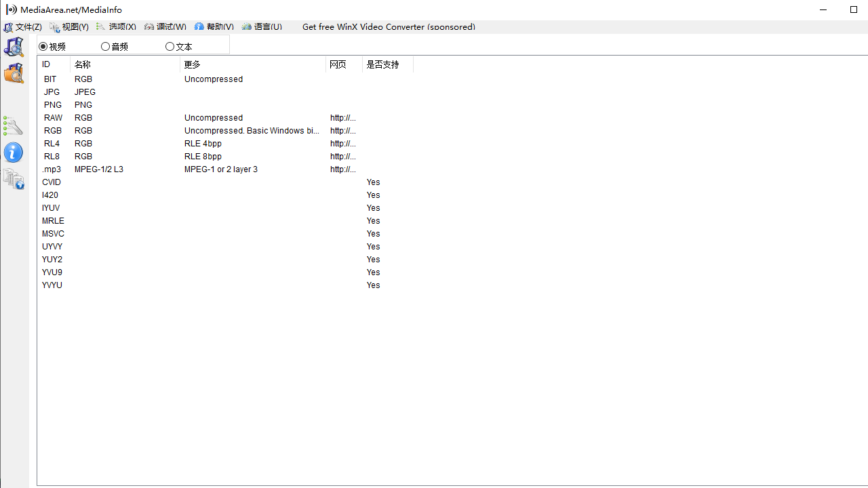The image size is (868, 488).
Task: Click the open folder icon in sidebar
Action: pos(14,73)
